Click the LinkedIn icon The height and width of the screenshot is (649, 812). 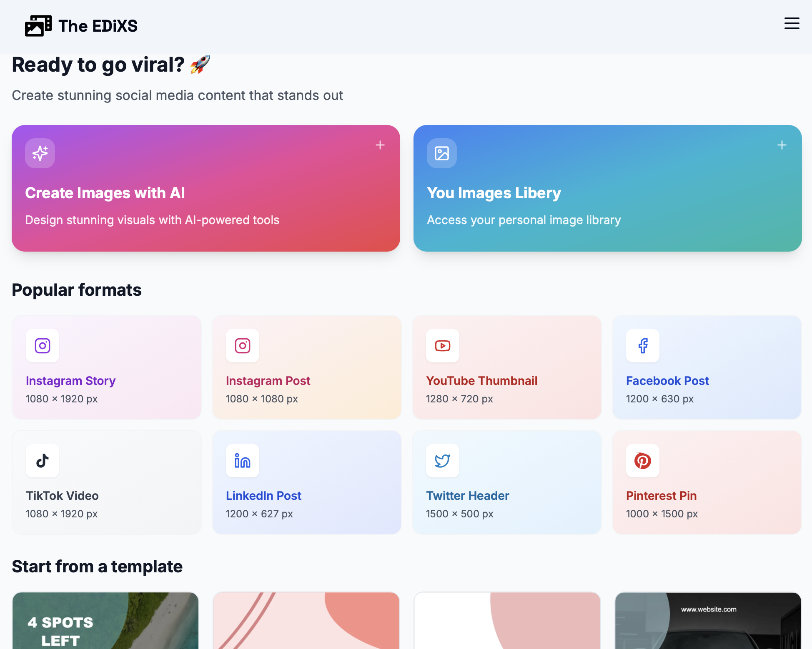coord(243,461)
